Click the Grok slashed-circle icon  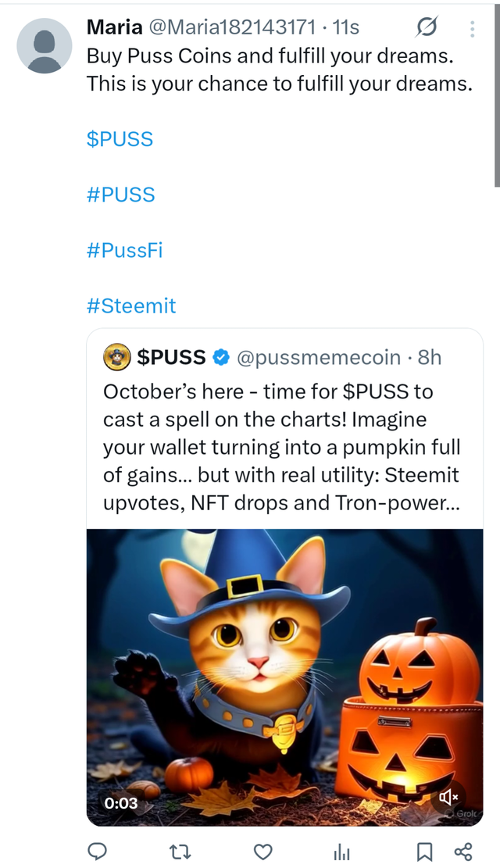pos(427,28)
